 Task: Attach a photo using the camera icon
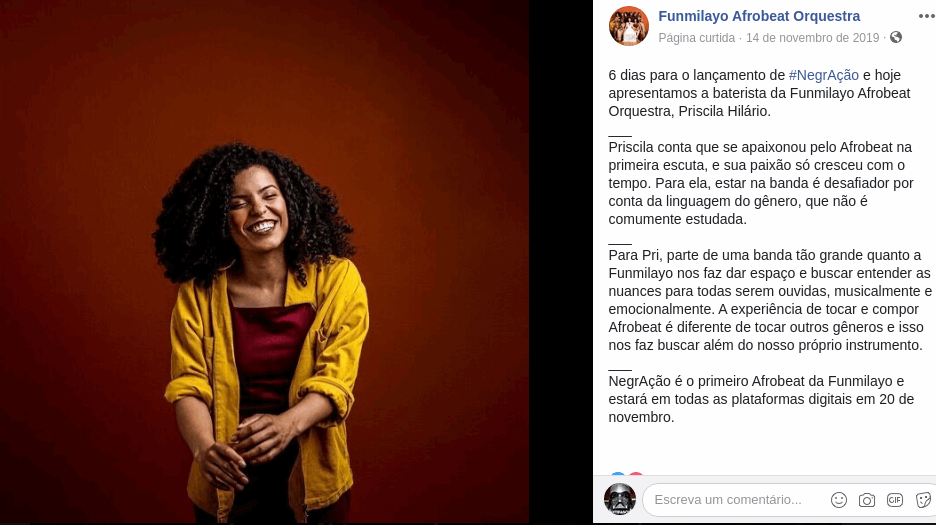tap(867, 500)
